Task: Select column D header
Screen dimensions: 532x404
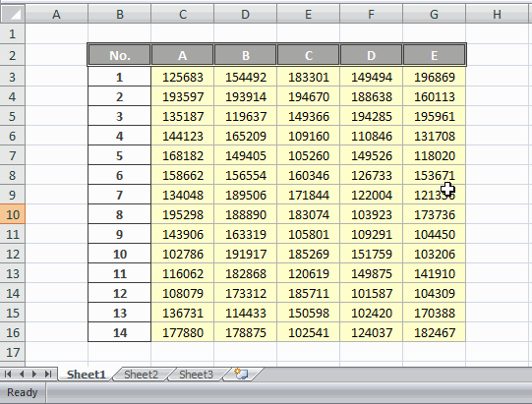Action: (x=245, y=14)
